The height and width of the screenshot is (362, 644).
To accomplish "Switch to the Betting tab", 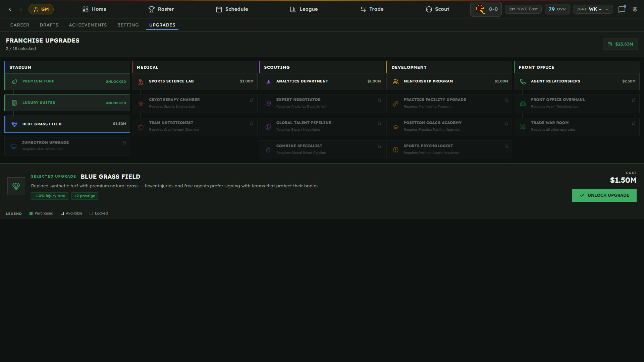I will click(128, 25).
